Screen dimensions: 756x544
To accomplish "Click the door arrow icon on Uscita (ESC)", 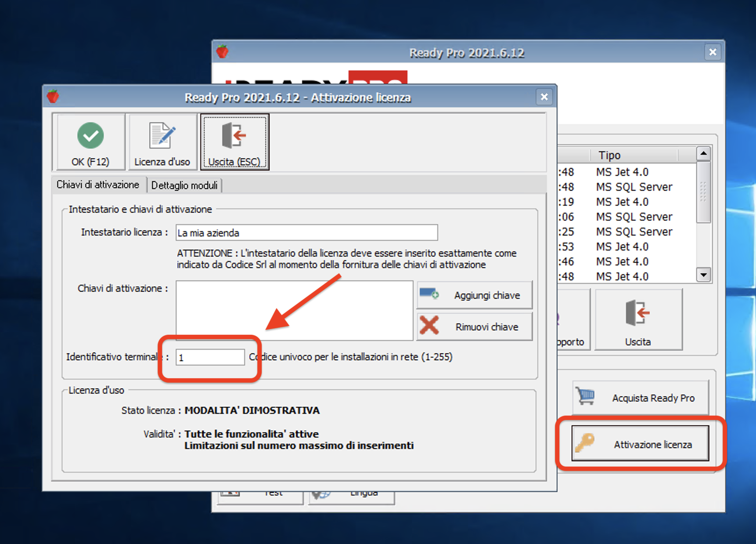I will tap(234, 135).
